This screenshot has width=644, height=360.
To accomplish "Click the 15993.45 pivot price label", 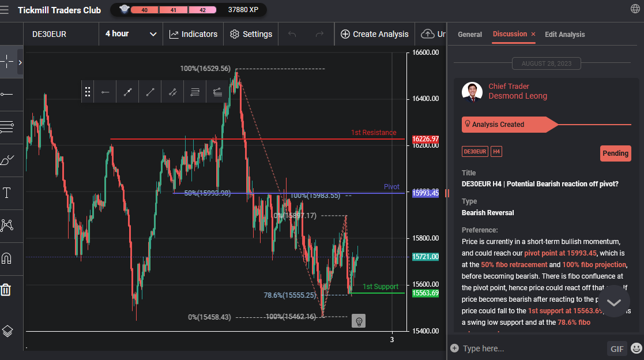I will pos(425,193).
